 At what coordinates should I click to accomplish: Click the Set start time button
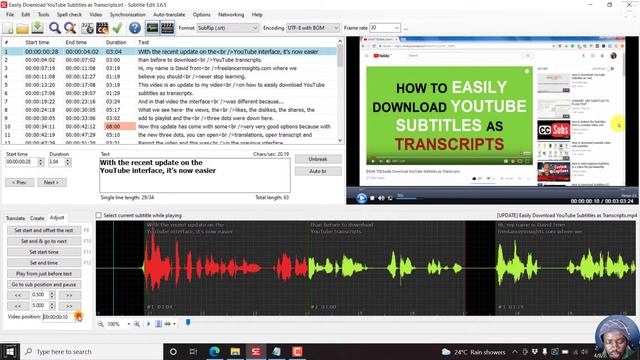[x=44, y=252]
